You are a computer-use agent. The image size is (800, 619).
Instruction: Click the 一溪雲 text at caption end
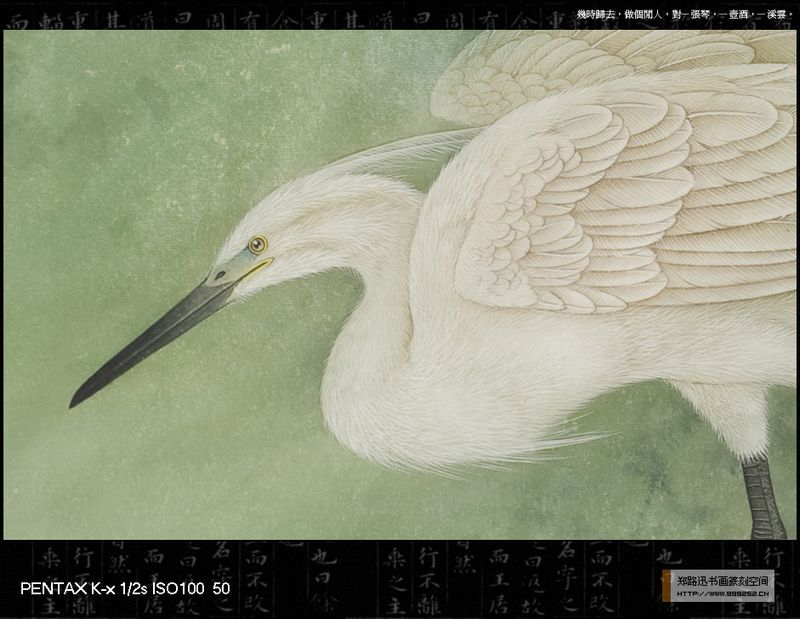click(x=775, y=15)
